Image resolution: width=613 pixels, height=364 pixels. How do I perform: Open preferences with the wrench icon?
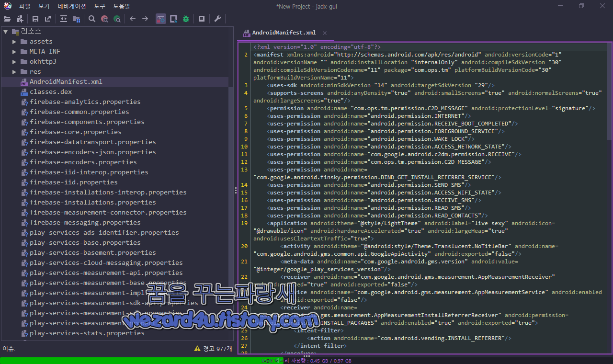(217, 19)
